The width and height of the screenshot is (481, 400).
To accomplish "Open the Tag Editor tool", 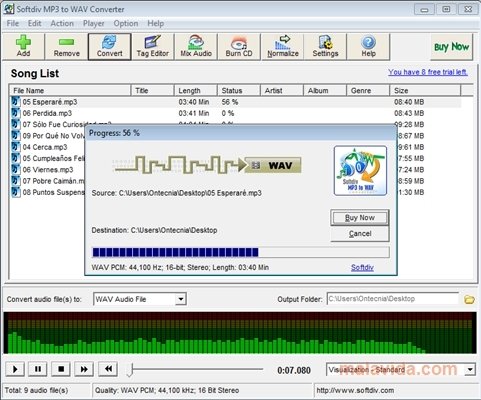I will tap(153, 47).
